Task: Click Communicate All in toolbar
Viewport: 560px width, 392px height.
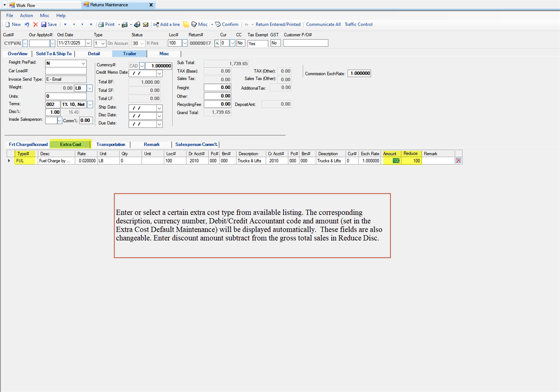Action: [323, 24]
